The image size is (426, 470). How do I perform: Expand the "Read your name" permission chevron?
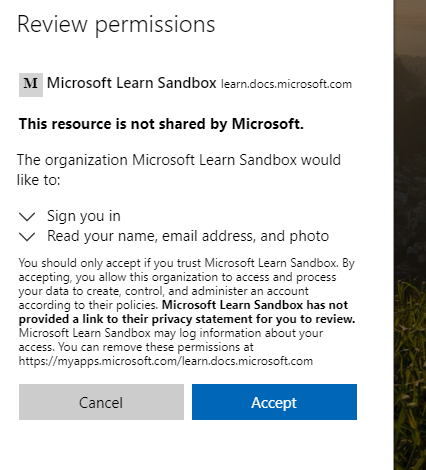[27, 237]
